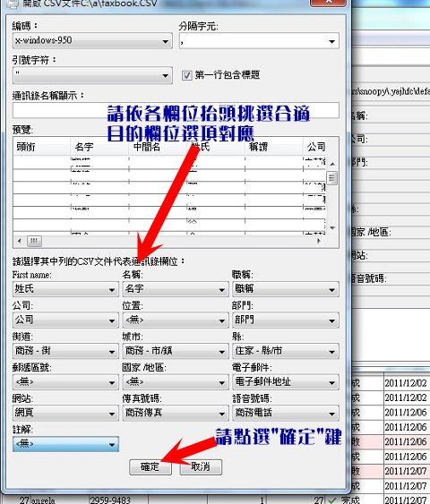Click the 中間名 preview column header
Viewport: 430px width, 504px height.
[x=158, y=147]
